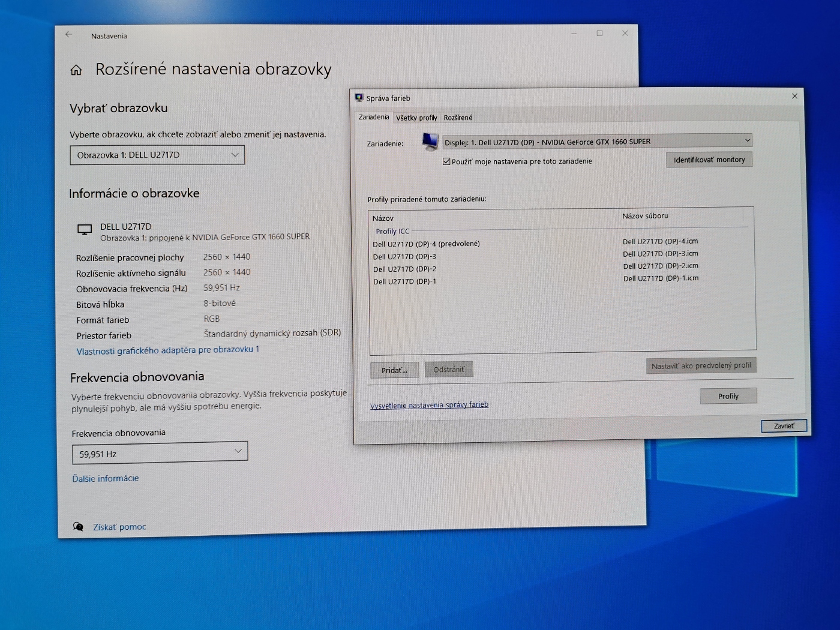Image resolution: width=840 pixels, height=630 pixels.
Task: Click the 'Názov' column header
Action: (383, 218)
